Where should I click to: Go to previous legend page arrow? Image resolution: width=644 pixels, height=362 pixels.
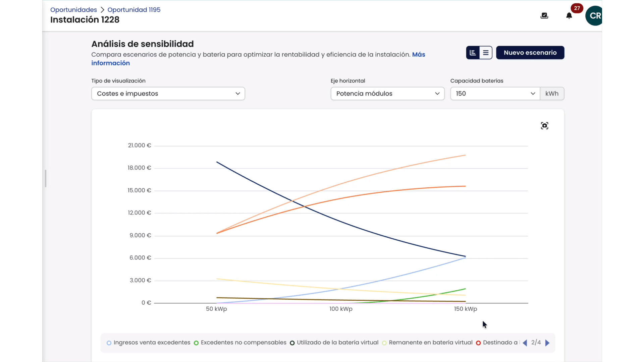(525, 343)
